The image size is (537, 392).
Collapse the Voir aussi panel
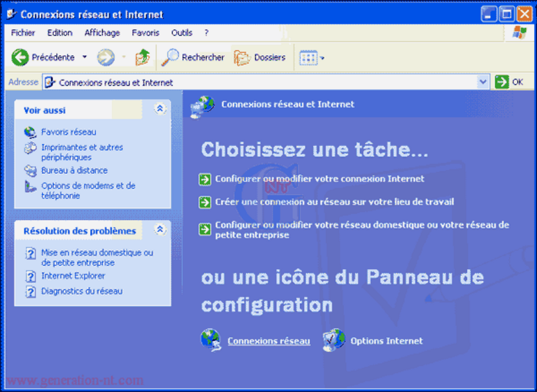159,109
